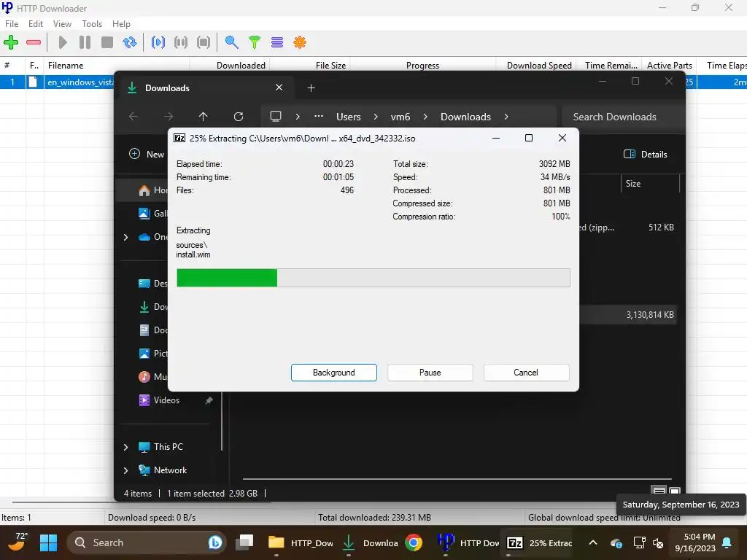This screenshot has width=747, height=560.
Task: Click the blue Restart arrows icon
Action: coord(130,42)
